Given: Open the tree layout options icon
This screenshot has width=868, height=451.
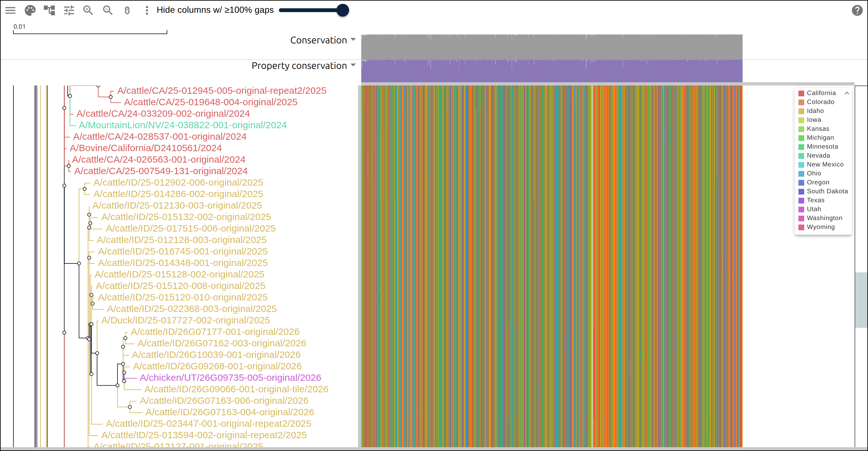Looking at the screenshot, I should click(49, 10).
